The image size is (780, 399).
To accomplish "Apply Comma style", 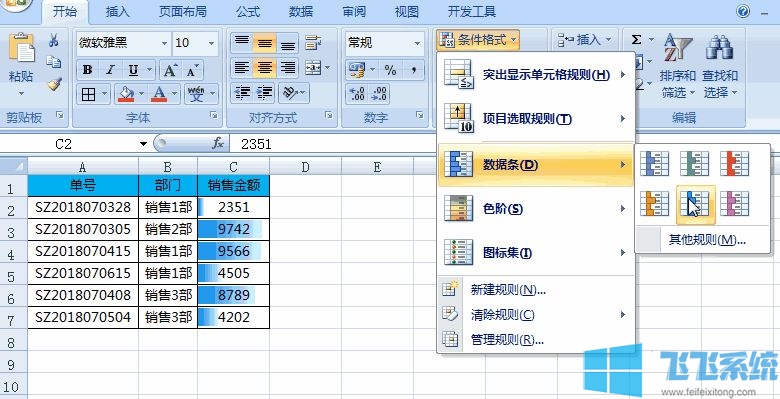I will (x=413, y=70).
